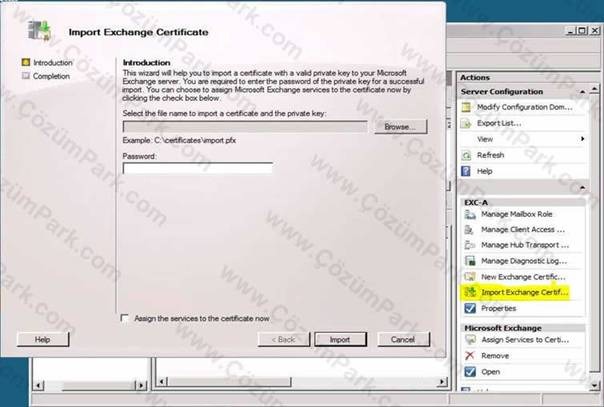Image resolution: width=604 pixels, height=407 pixels.
Task: Open Properties under EXC-A
Action: [x=498, y=308]
